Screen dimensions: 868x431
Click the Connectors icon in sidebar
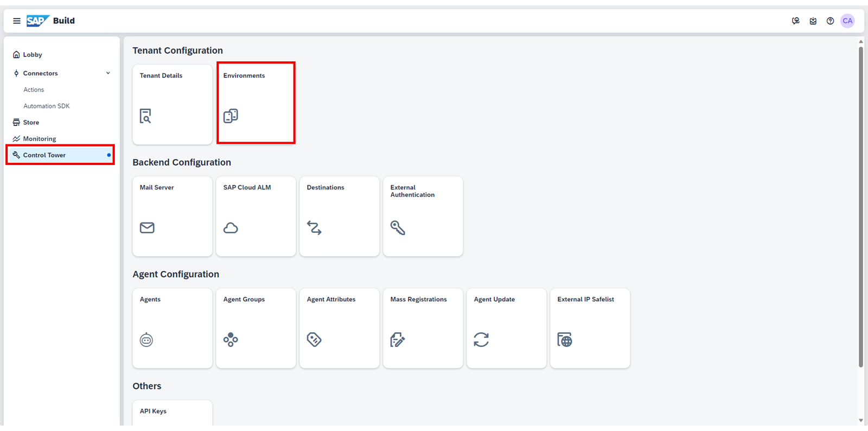(x=16, y=73)
